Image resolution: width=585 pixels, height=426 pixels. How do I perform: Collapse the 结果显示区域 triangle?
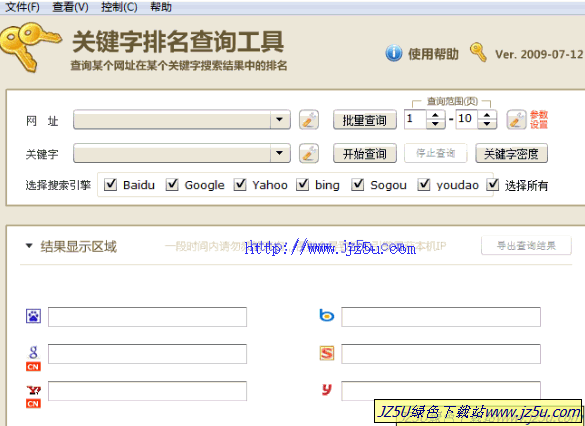[x=29, y=245]
